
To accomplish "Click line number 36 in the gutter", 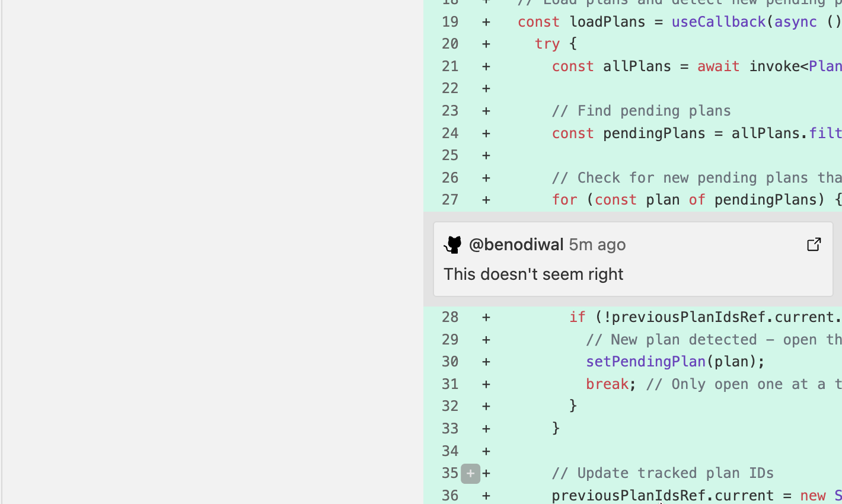I will click(x=449, y=495).
